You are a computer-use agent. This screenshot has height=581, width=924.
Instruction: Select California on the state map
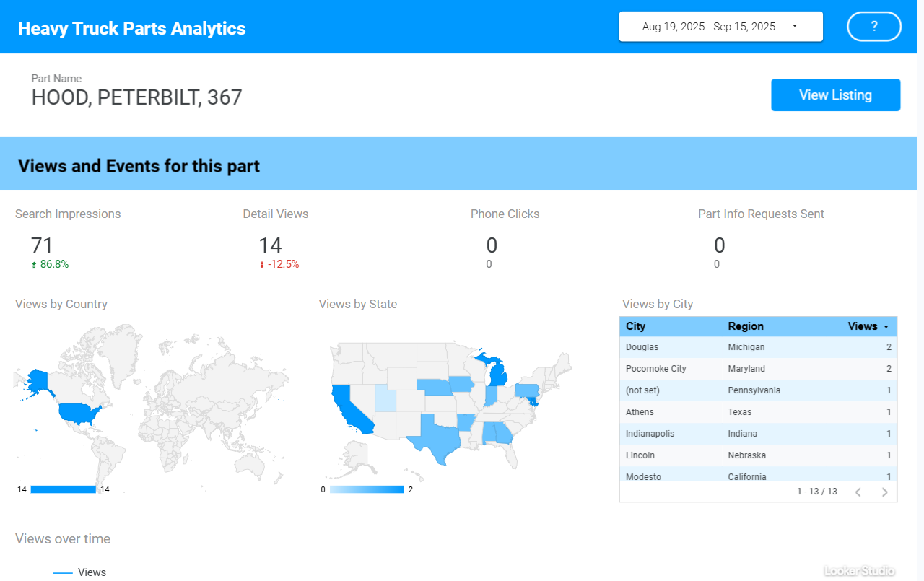(x=348, y=411)
